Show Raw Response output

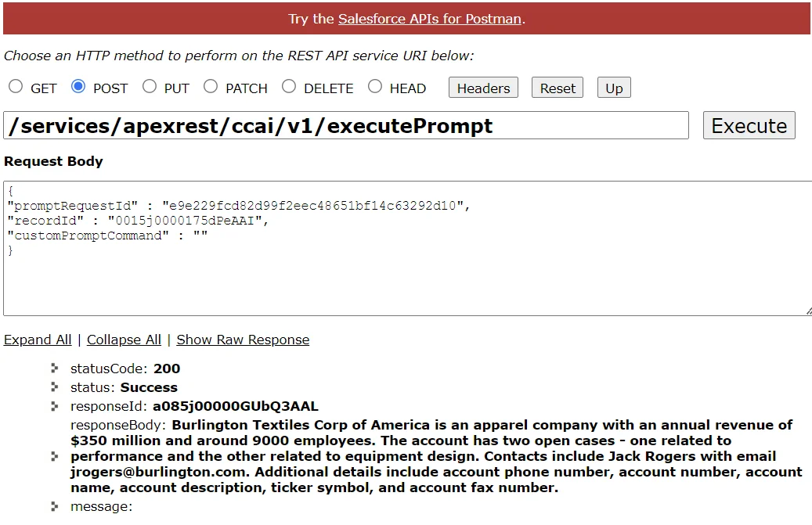pos(243,340)
